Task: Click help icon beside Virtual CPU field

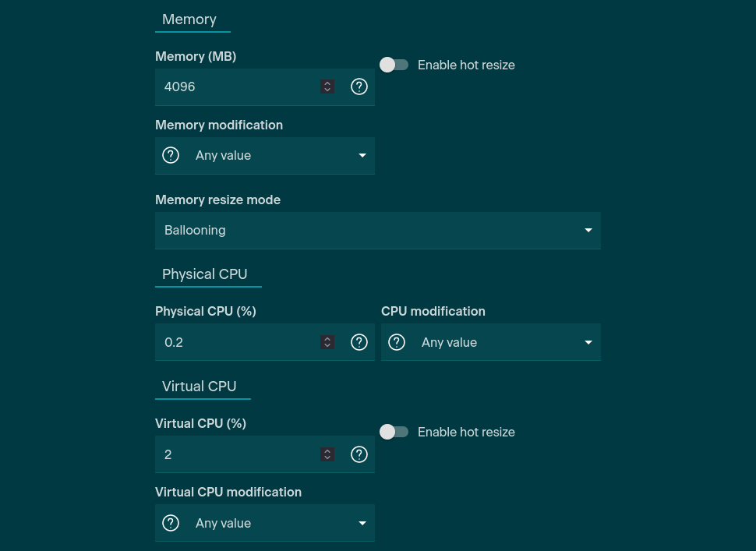Action: coord(359,454)
